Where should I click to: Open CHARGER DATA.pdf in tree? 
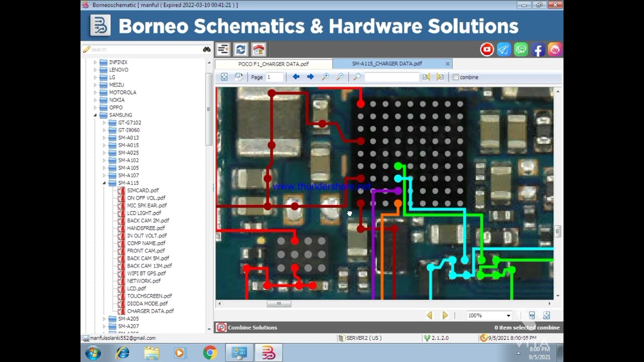click(150, 311)
